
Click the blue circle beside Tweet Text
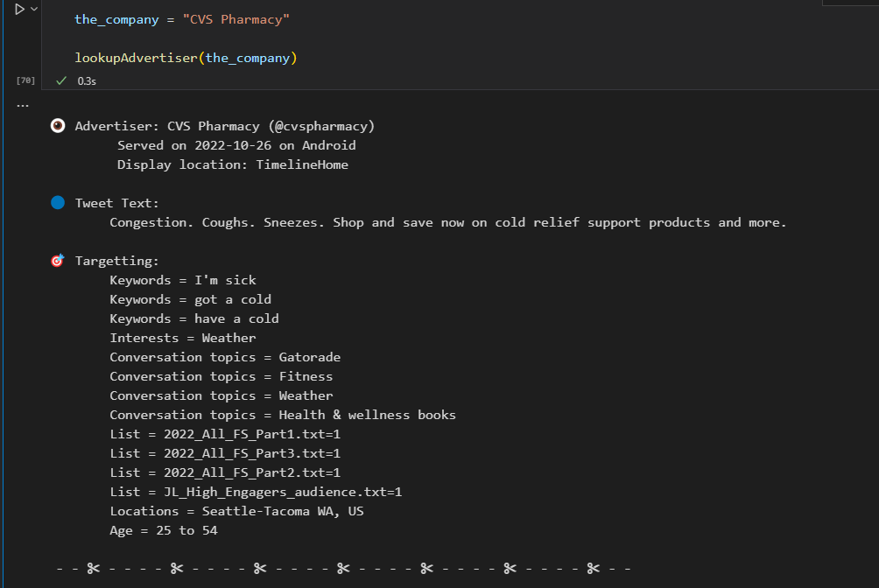(58, 202)
